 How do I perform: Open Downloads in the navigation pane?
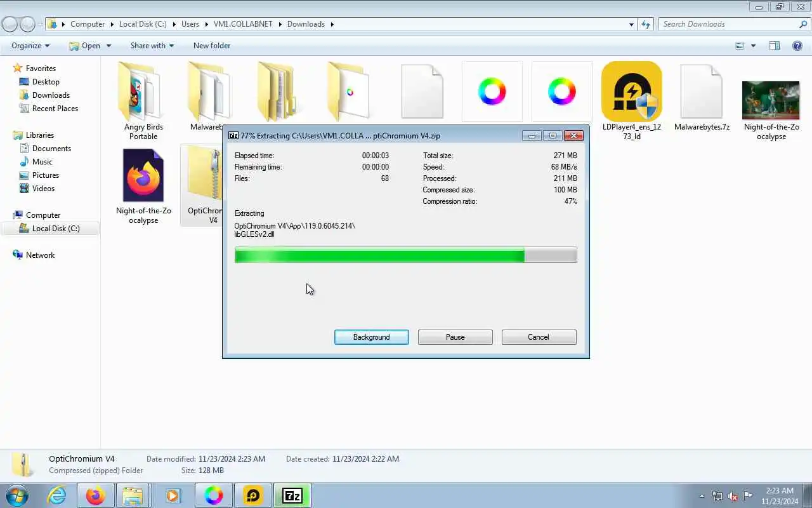click(x=51, y=95)
